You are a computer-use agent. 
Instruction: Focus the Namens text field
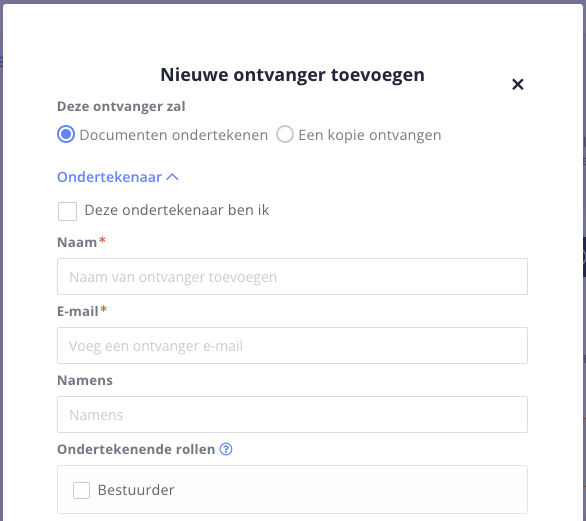tap(292, 414)
